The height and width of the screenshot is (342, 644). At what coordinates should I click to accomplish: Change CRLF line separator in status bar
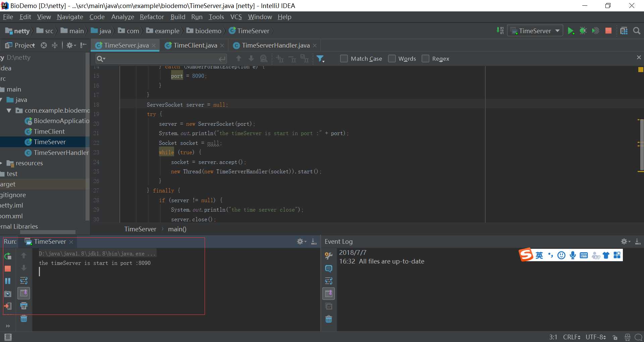(572, 337)
